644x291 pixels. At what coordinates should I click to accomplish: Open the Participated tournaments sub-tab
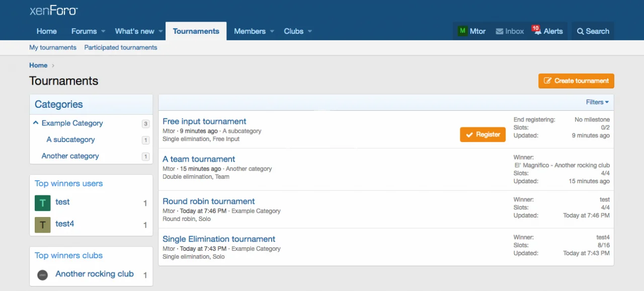coord(121,47)
